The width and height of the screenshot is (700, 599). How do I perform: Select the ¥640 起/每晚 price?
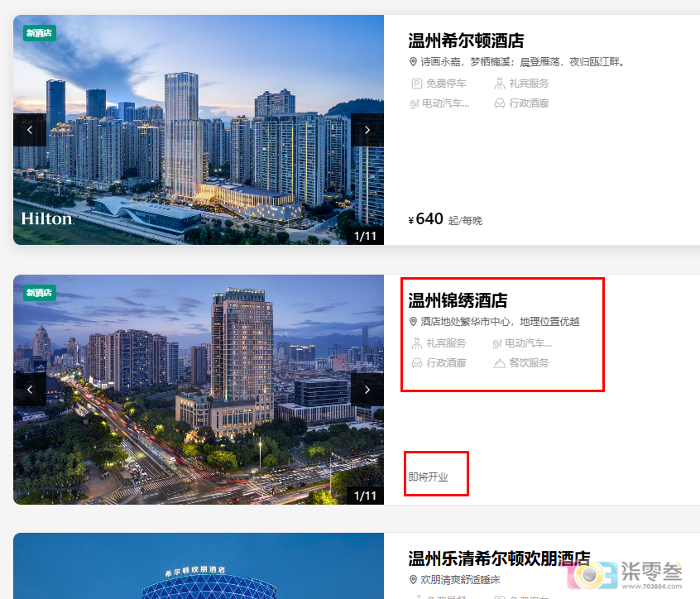pyautogui.click(x=445, y=219)
